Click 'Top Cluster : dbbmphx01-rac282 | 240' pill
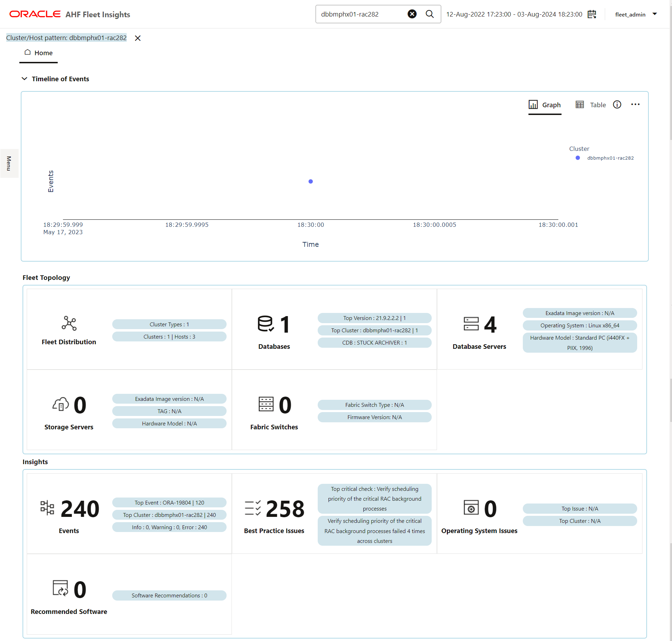Image resolution: width=672 pixels, height=641 pixels. pos(169,515)
